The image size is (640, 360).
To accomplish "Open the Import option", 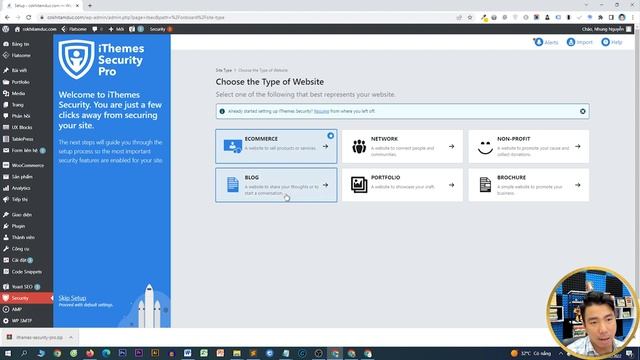I will click(580, 42).
